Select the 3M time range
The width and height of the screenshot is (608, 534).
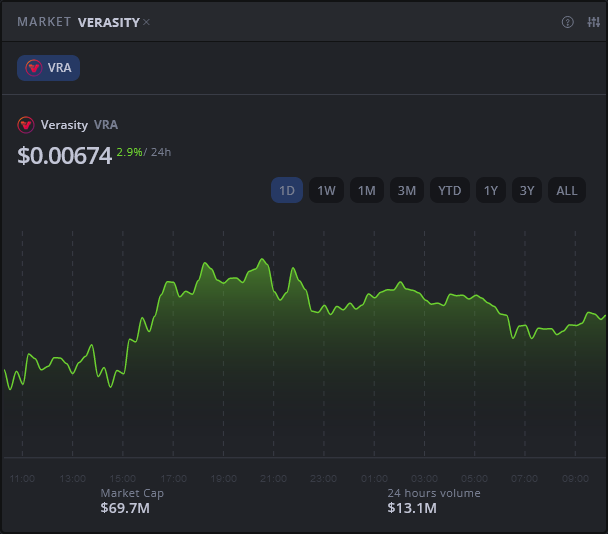407,190
